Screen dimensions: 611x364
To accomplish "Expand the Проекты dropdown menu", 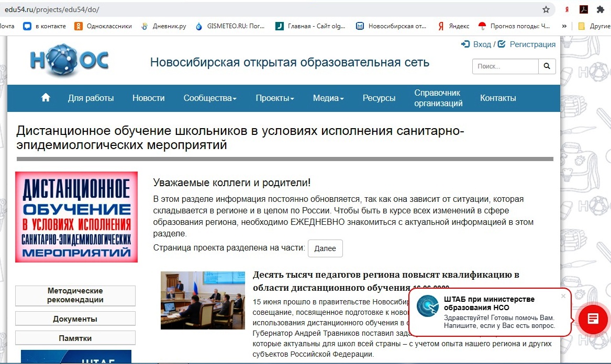I will [x=275, y=98].
